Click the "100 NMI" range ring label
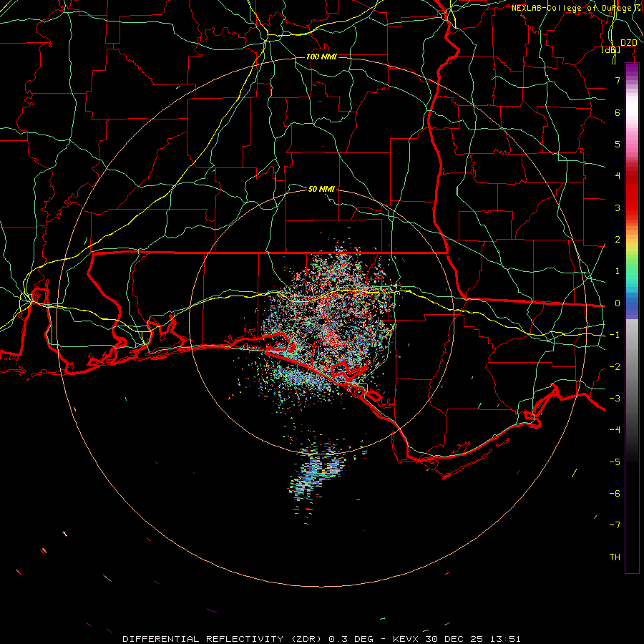 click(x=321, y=57)
